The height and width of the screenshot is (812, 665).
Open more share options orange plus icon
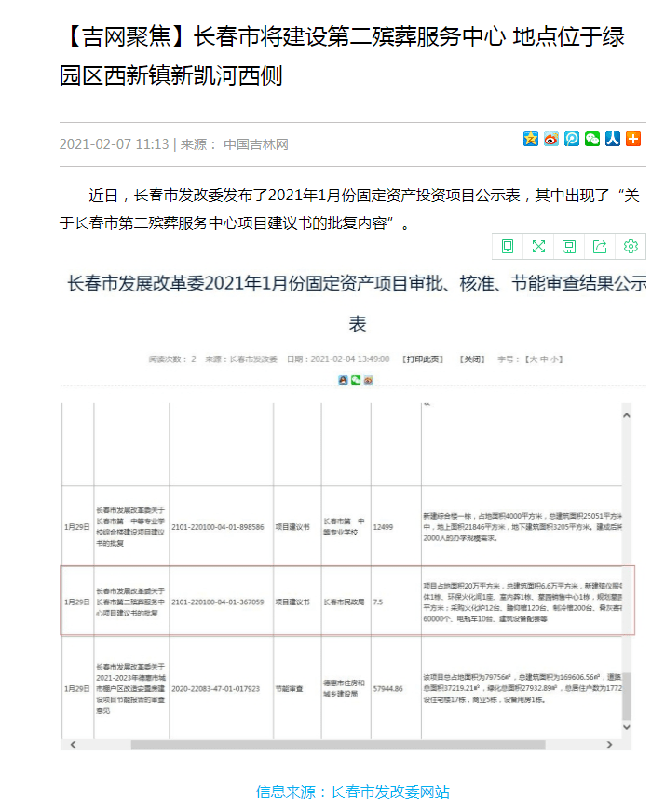(x=633, y=139)
